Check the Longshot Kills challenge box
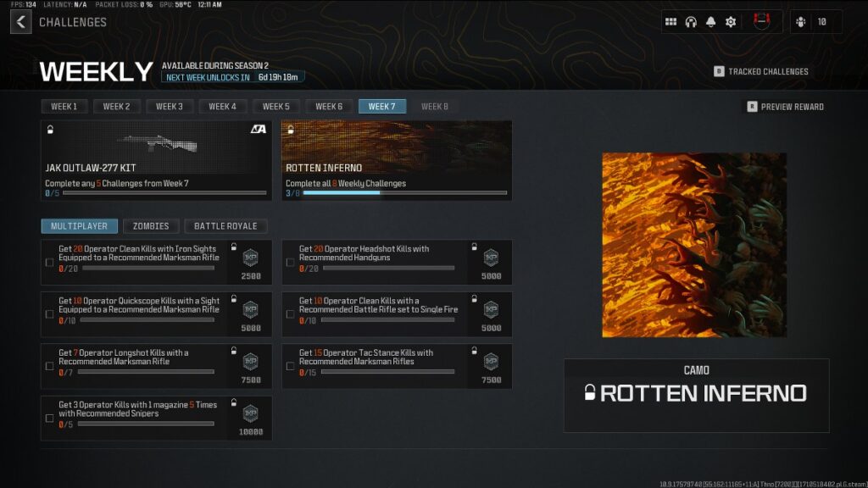The image size is (868, 488). [49, 366]
